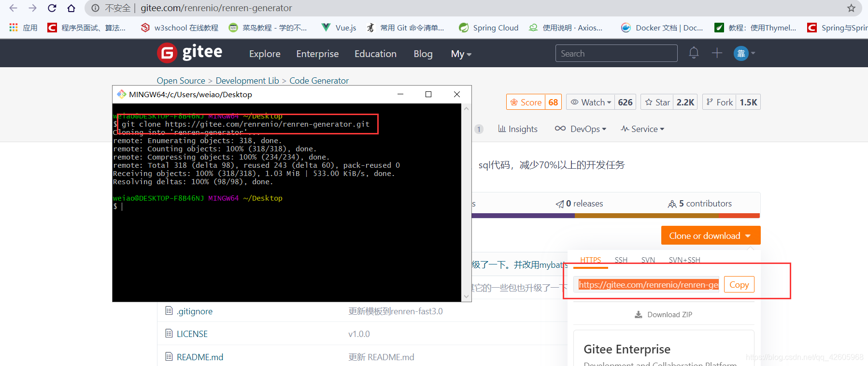
Task: Download the repository as ZIP
Action: tap(664, 315)
